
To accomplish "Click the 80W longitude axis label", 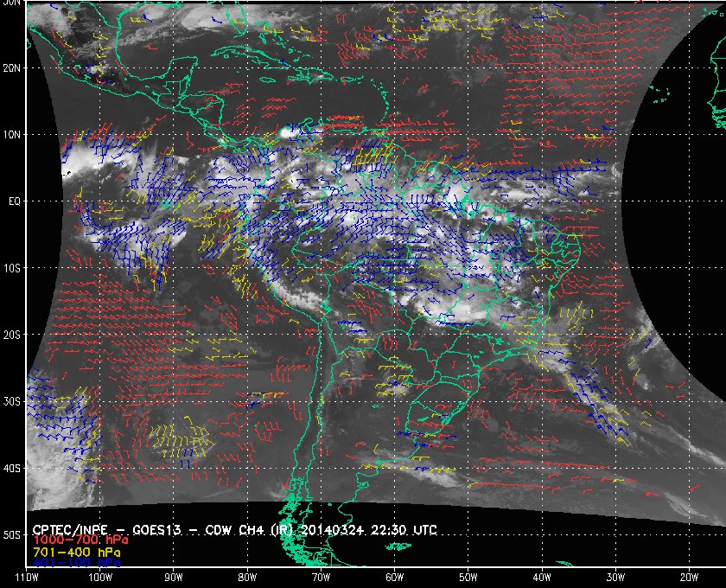I will (247, 578).
